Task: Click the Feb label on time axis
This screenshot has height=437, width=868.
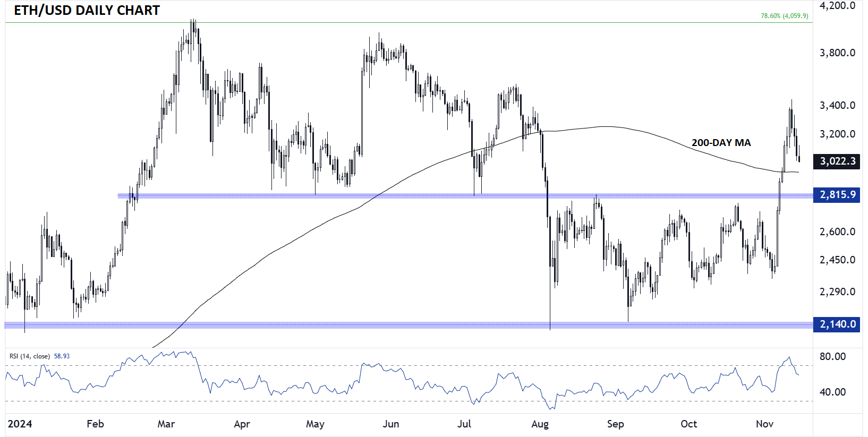Action: point(95,424)
